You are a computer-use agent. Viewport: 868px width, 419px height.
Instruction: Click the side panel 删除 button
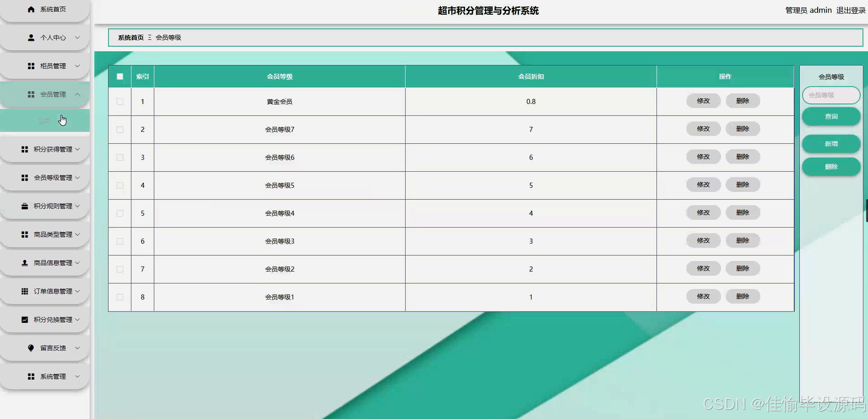point(831,167)
